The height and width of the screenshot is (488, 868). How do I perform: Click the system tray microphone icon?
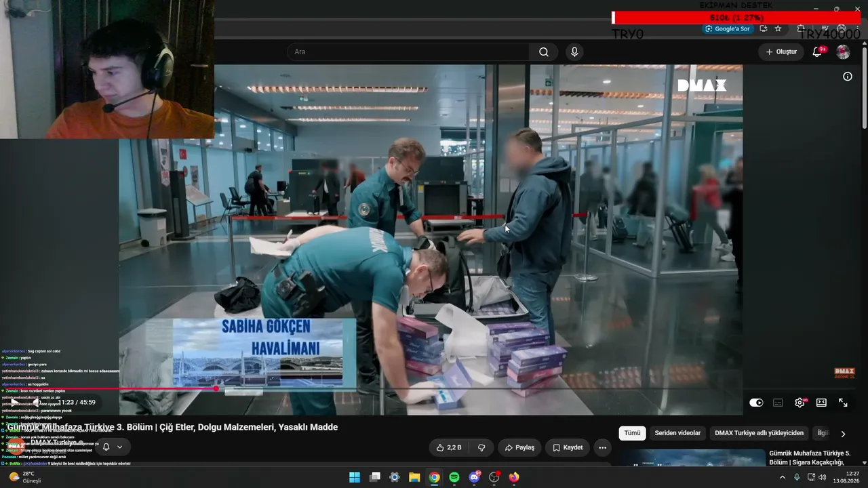click(x=797, y=477)
